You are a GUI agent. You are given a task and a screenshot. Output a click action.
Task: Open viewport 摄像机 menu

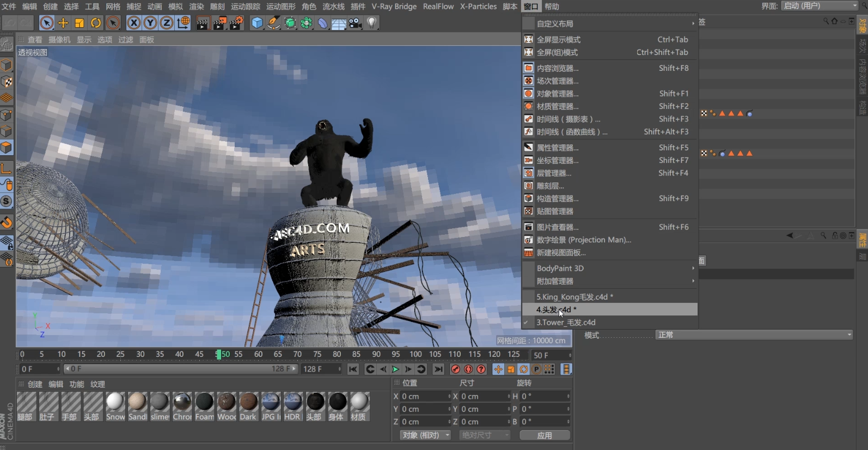[x=59, y=40]
